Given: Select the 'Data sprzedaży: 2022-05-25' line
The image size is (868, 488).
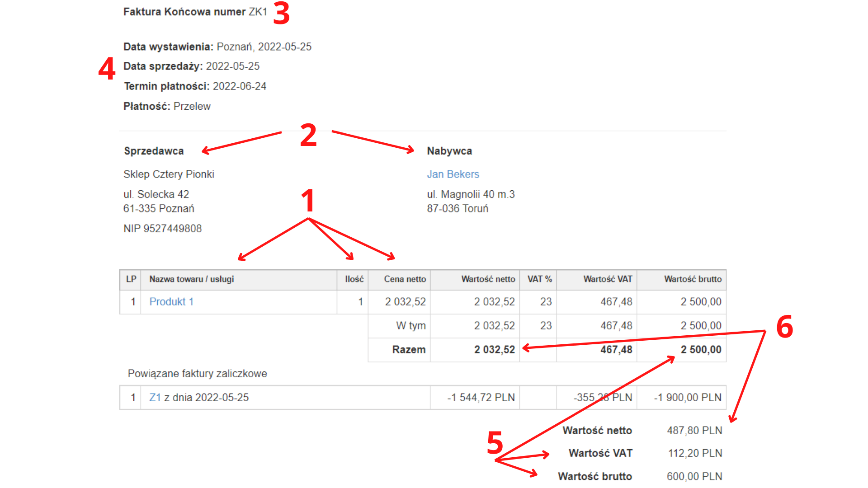Looking at the screenshot, I should click(192, 66).
